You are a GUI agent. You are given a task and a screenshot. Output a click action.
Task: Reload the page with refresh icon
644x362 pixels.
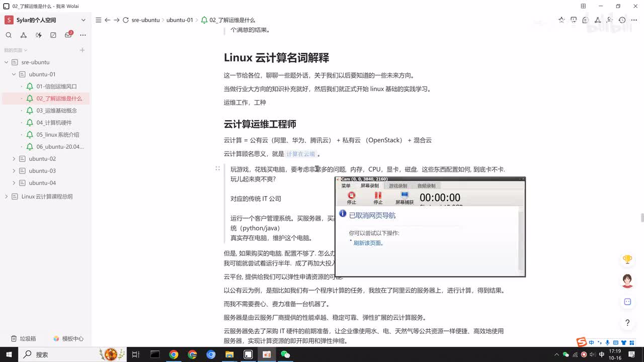126,20
